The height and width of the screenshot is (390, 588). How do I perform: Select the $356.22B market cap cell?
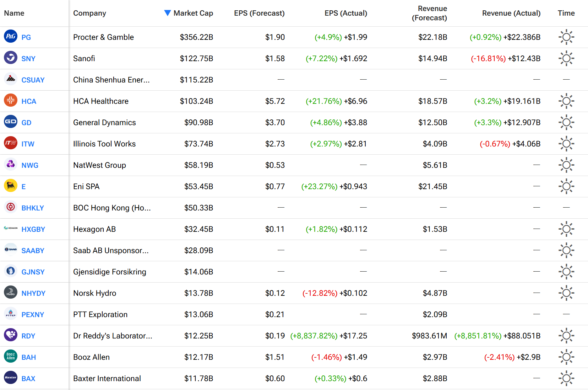tap(196, 37)
